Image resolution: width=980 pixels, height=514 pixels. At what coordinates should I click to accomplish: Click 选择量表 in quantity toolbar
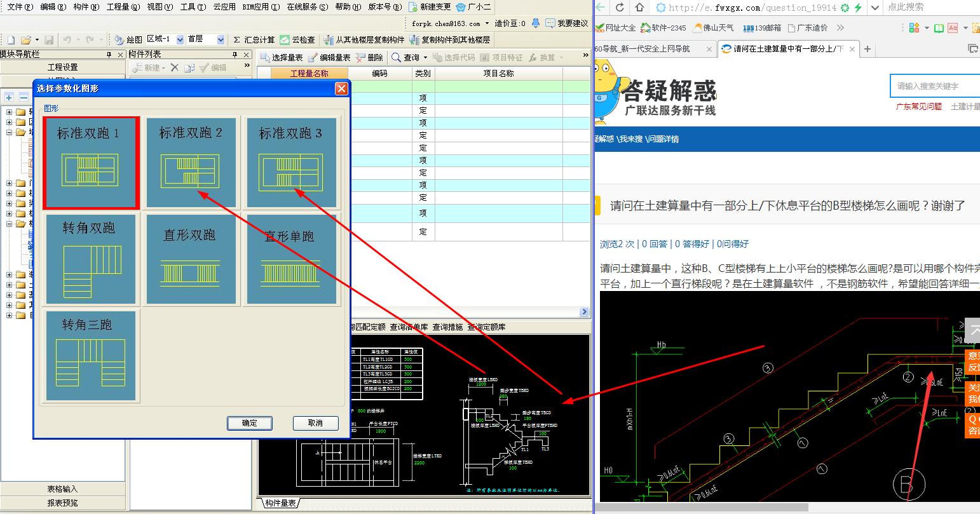click(281, 57)
